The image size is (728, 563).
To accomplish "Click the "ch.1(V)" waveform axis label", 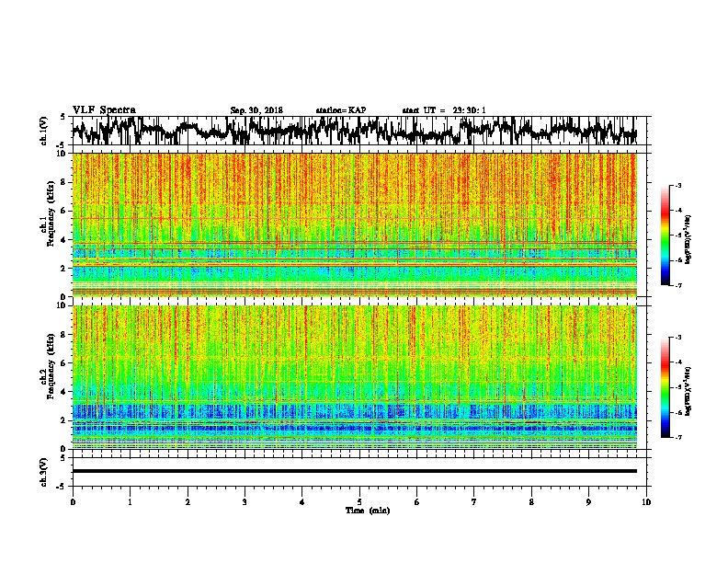I will [x=44, y=131].
